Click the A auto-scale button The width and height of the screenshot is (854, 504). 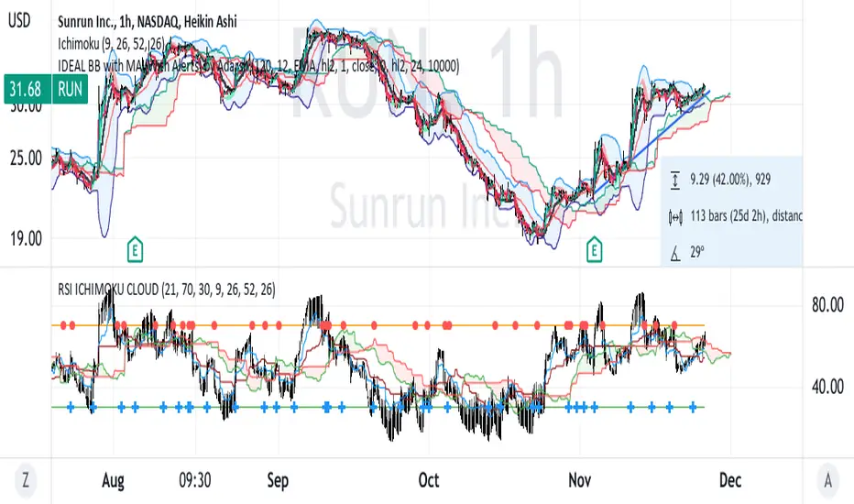click(x=827, y=480)
